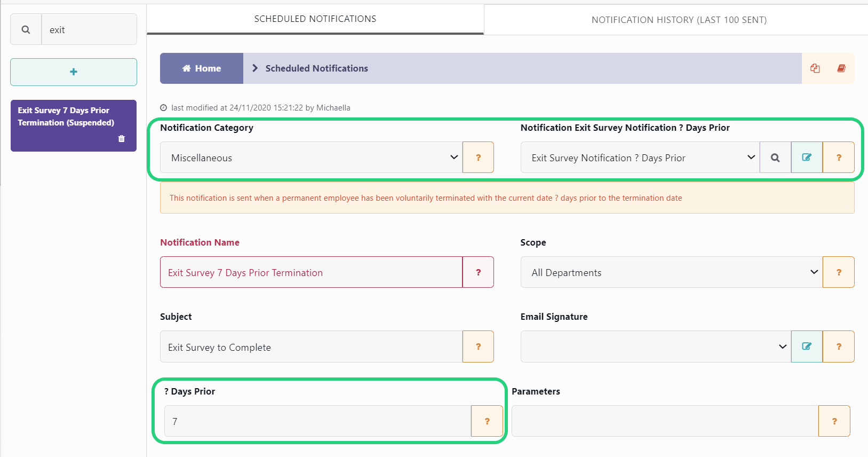
Task: Click the Parameters input field
Action: [665, 421]
